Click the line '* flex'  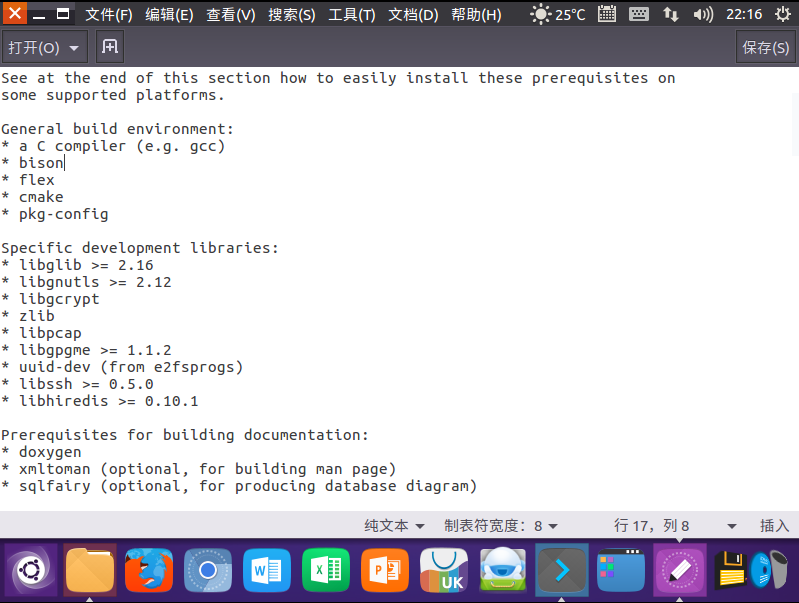28,180
